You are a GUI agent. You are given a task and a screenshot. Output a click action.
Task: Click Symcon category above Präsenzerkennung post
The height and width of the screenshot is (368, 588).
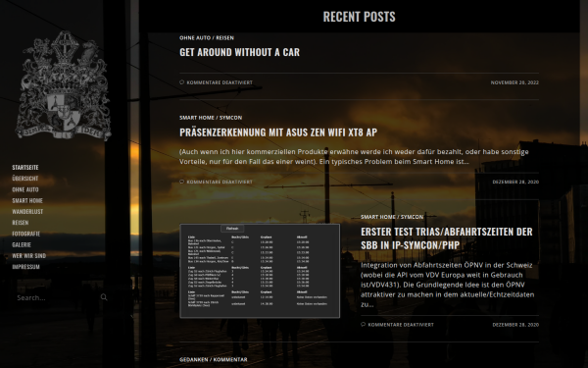tap(230, 118)
